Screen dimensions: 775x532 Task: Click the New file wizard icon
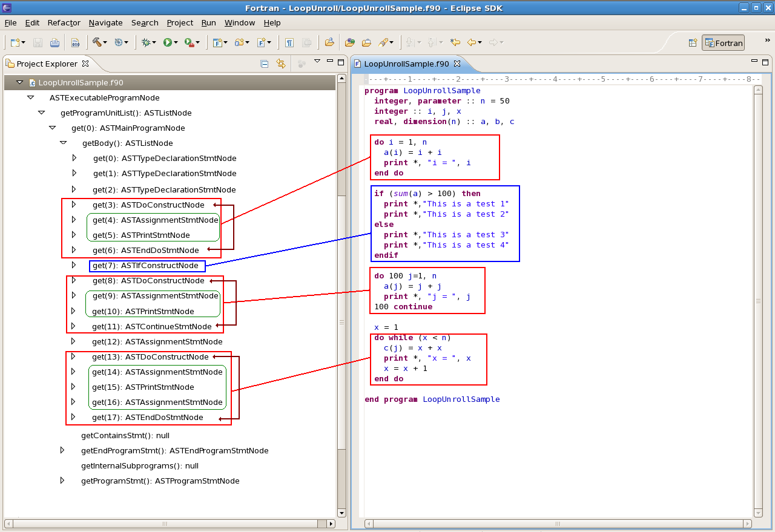coord(15,42)
